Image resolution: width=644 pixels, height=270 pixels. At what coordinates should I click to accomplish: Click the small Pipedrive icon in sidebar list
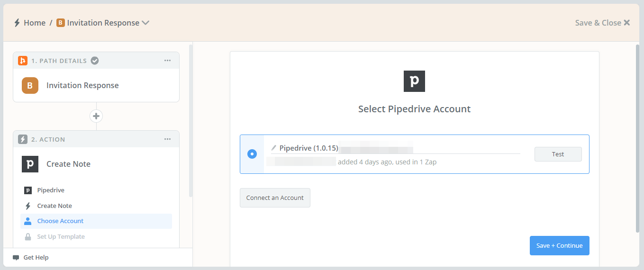click(28, 190)
